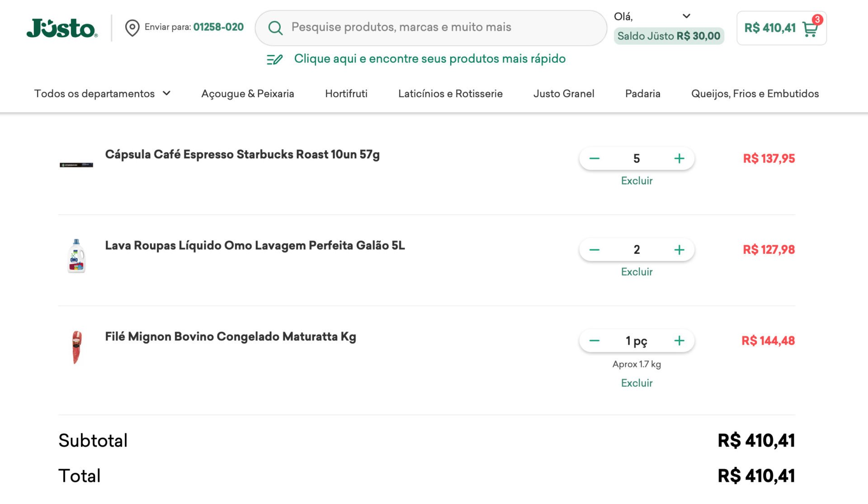Click the Subtotal label
Screen dimensions: 868x504
93,441
